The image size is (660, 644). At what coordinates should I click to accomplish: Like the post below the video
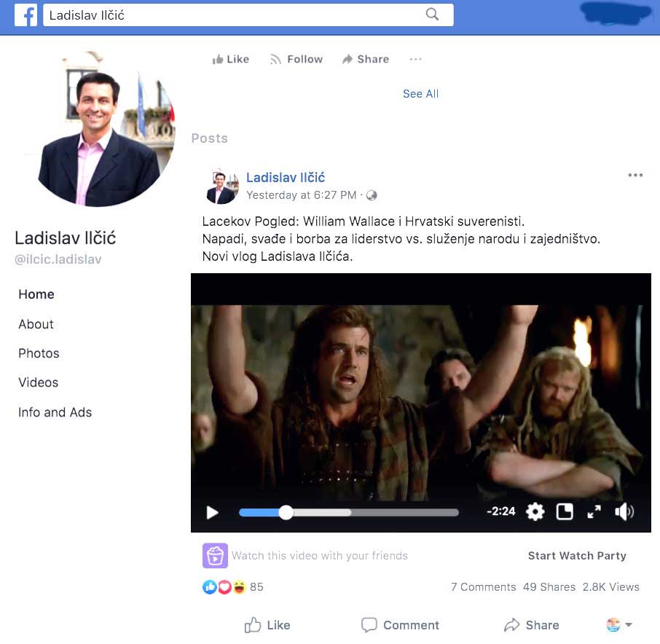(267, 625)
